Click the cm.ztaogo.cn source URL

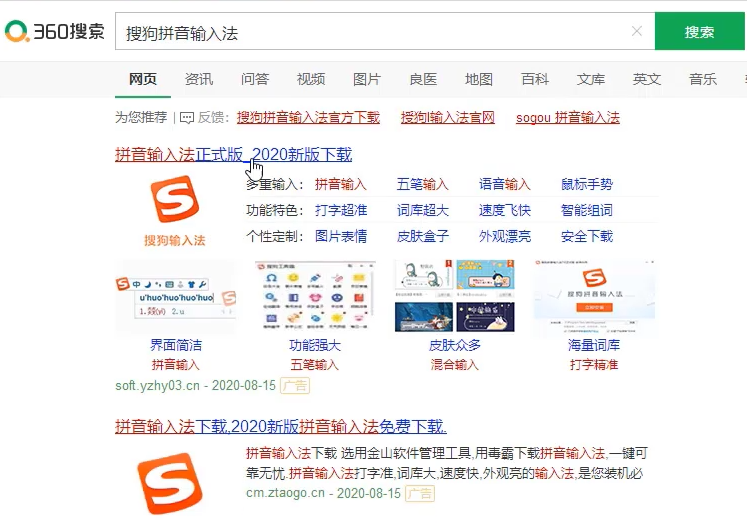point(285,493)
